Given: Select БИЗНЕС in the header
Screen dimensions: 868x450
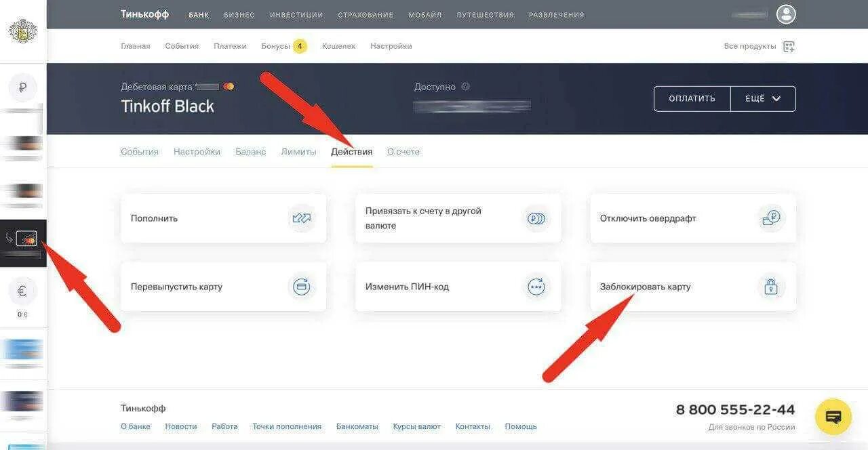Looking at the screenshot, I should click(x=239, y=15).
